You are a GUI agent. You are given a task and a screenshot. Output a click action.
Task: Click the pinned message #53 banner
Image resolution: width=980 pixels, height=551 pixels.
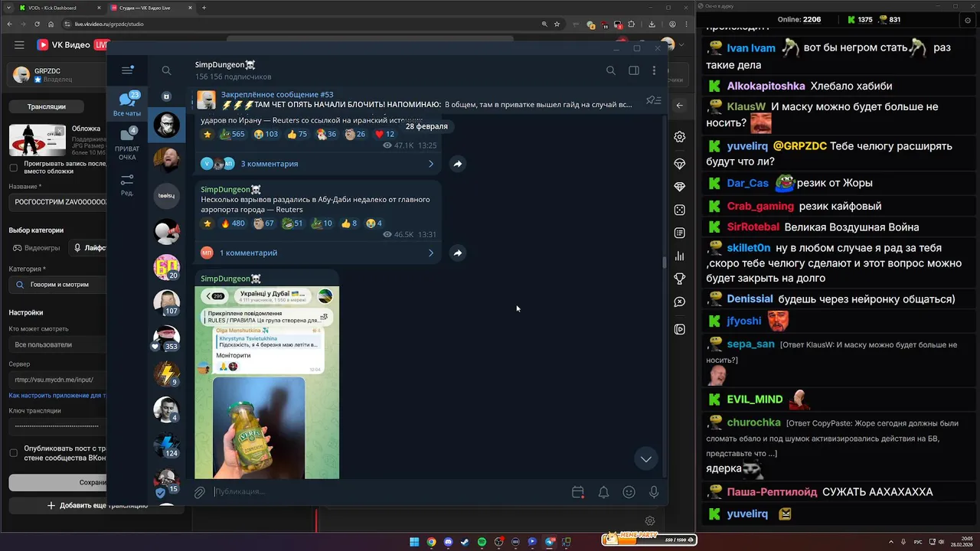pos(417,99)
